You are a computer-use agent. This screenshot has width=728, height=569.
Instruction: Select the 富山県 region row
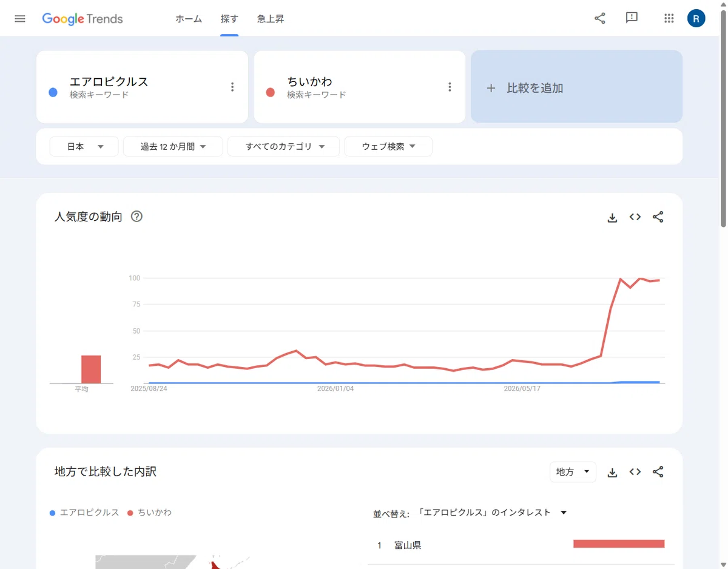pyautogui.click(x=519, y=545)
